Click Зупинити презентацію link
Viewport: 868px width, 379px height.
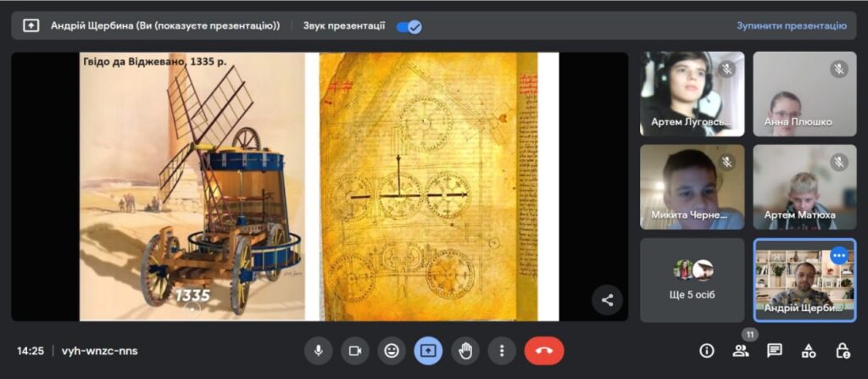(x=791, y=25)
